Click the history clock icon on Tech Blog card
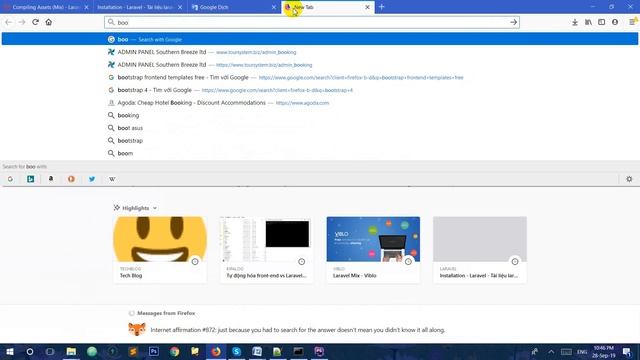 195,262
